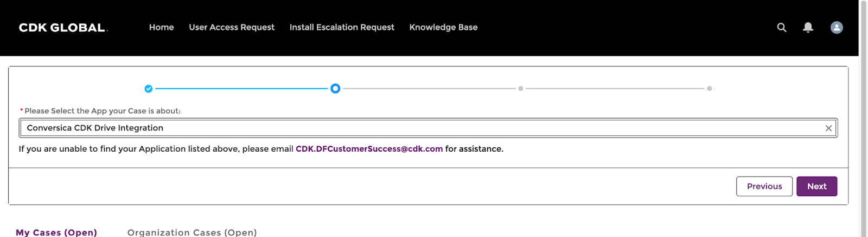Click the fourth progress step dot
Screen dimensions: 868x237
pyautogui.click(x=709, y=89)
